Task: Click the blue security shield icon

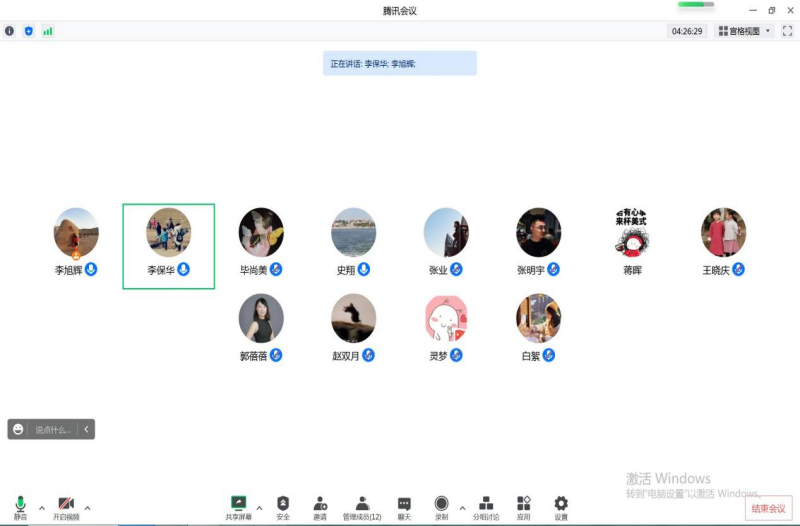Action: point(29,31)
